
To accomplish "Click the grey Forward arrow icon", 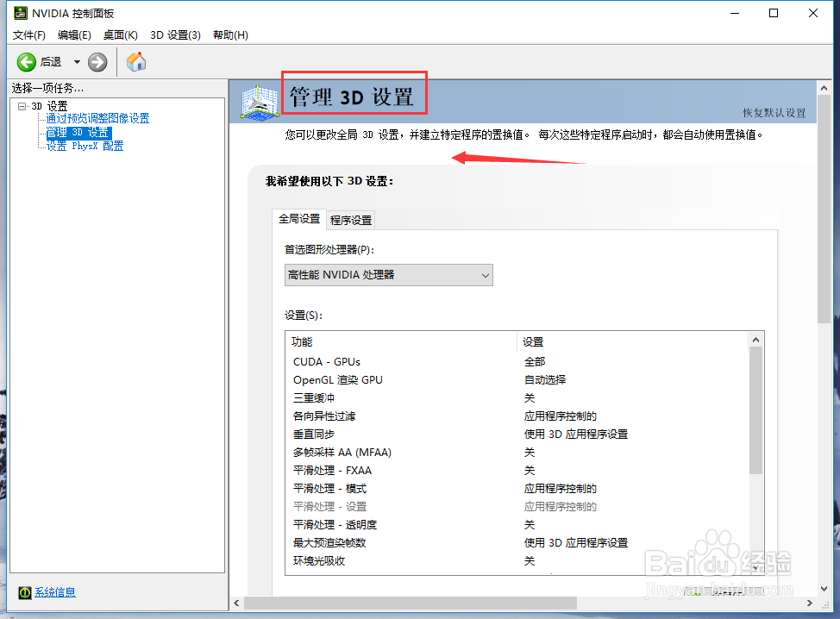I will [97, 62].
